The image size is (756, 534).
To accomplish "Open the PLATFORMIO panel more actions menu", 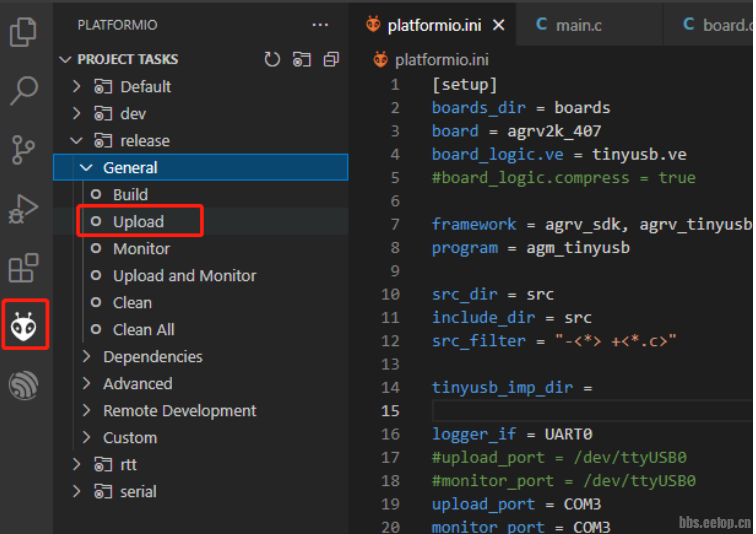I will pyautogui.click(x=320, y=25).
